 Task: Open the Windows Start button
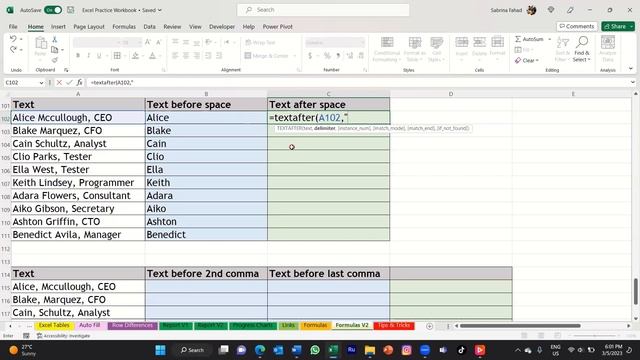click(160, 350)
